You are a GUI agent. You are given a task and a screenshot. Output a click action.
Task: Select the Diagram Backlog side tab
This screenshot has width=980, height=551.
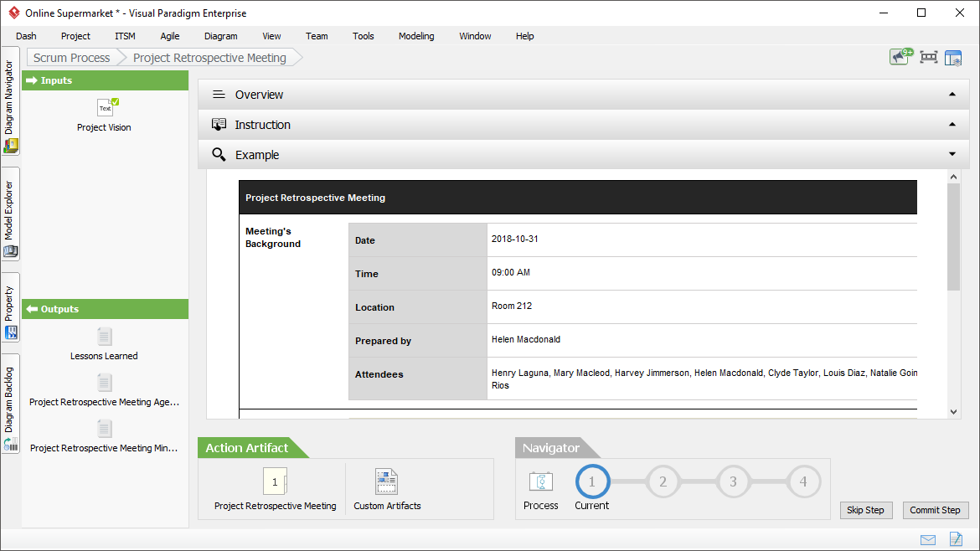(x=10, y=404)
